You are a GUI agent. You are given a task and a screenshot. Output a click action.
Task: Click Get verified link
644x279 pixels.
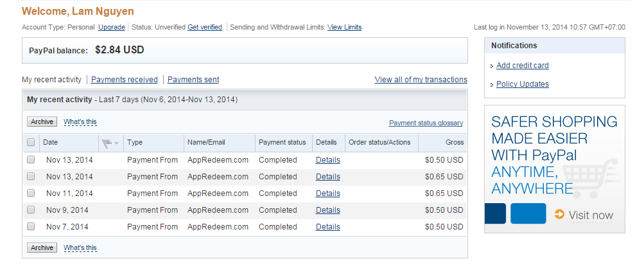205,27
